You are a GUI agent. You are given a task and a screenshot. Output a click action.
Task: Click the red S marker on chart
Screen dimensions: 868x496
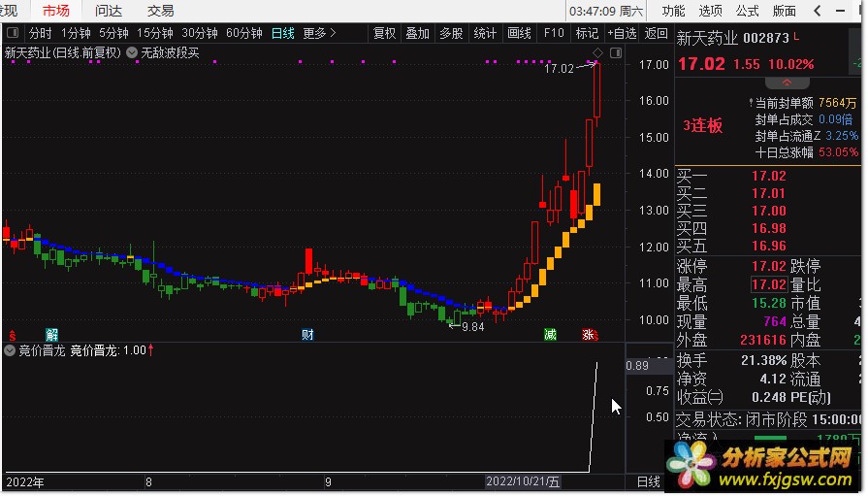pos(13,335)
